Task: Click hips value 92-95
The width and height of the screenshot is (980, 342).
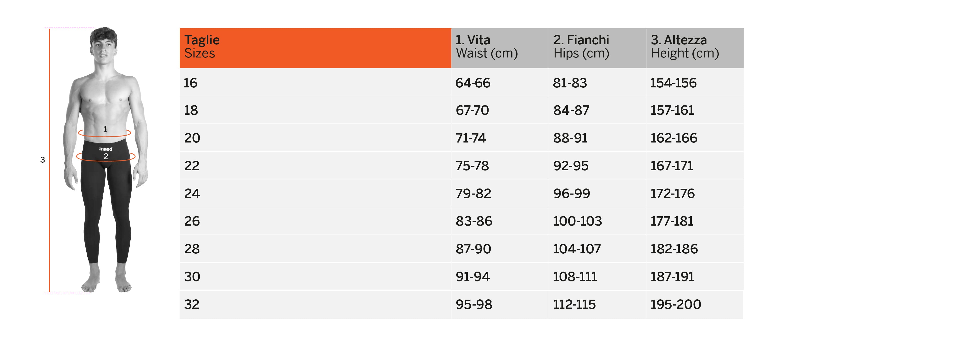Action: pos(571,166)
